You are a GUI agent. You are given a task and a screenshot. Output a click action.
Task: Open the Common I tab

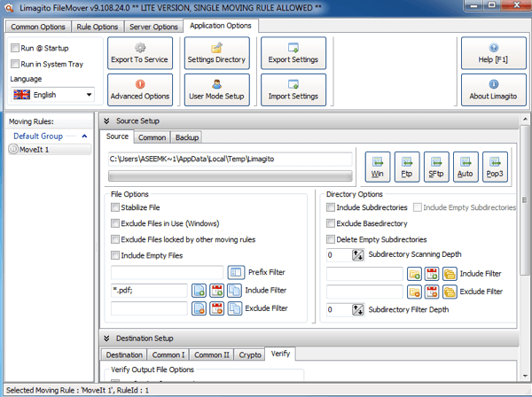pyautogui.click(x=168, y=354)
